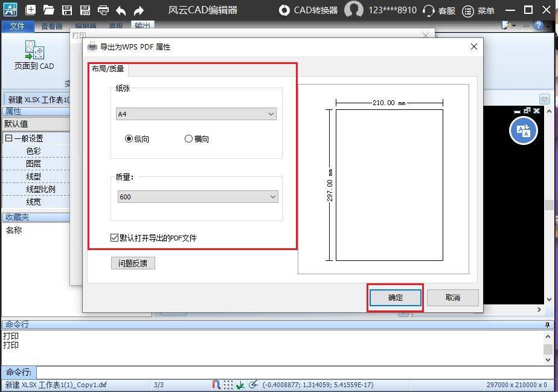The height and width of the screenshot is (392, 558).
Task: Click the 确定 button
Action: (x=396, y=298)
